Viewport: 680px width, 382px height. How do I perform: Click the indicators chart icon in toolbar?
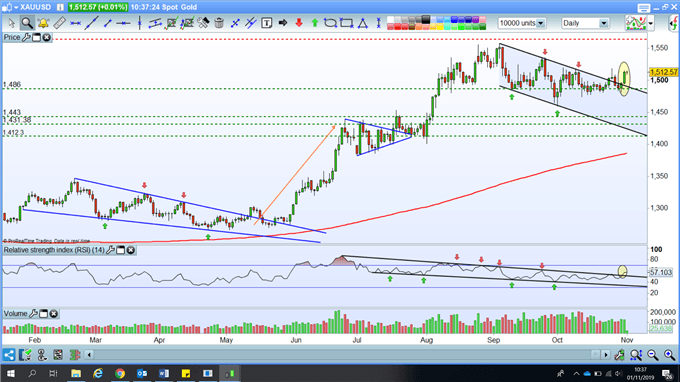click(x=636, y=23)
